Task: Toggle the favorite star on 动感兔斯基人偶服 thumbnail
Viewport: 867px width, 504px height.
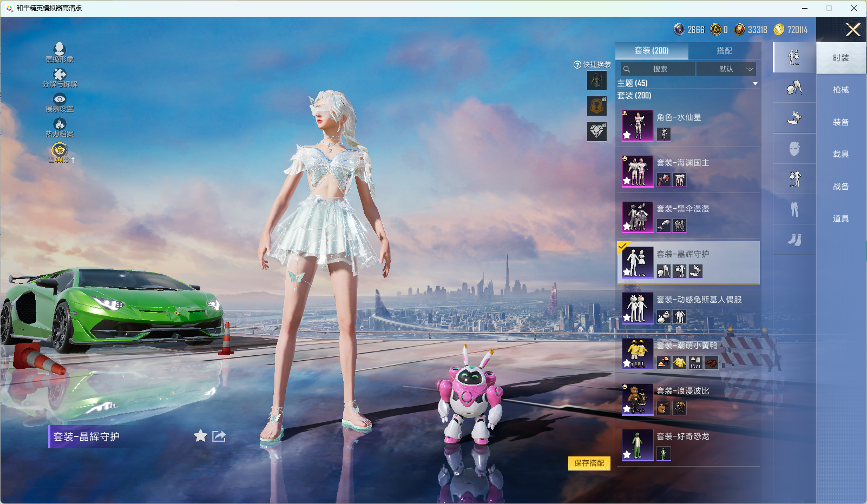Action: click(x=627, y=318)
